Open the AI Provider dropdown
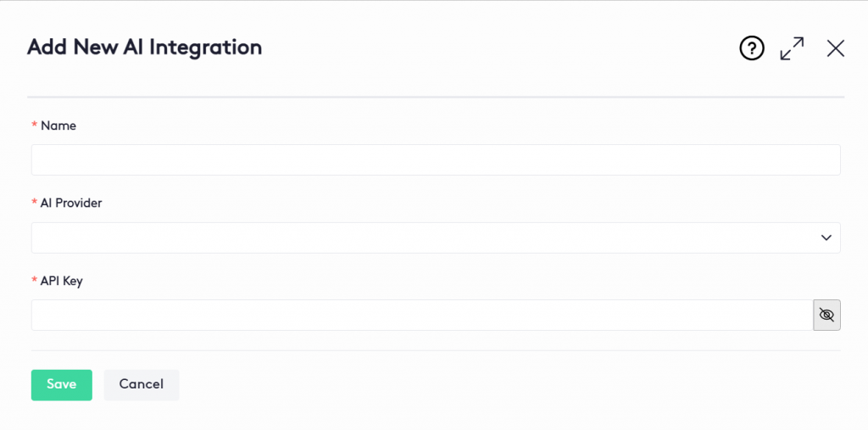Screen dimensions: 868x430 424,237
